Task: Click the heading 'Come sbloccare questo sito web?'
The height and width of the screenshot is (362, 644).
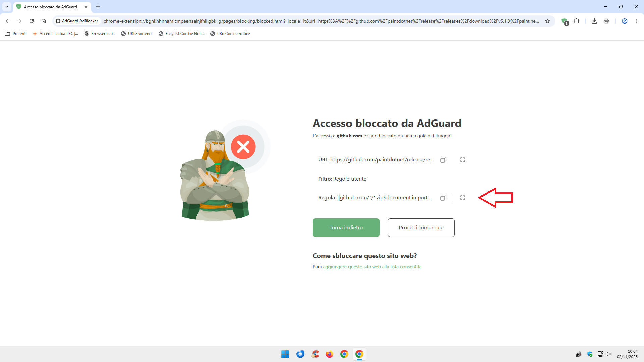Action: (365, 256)
